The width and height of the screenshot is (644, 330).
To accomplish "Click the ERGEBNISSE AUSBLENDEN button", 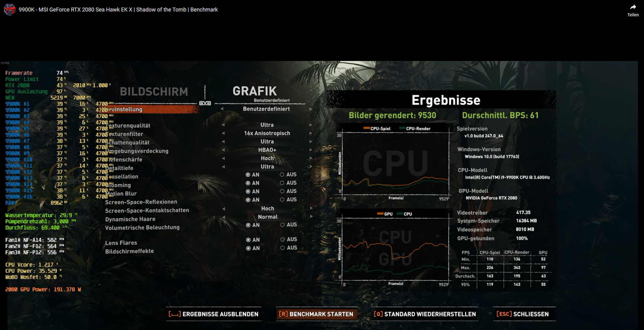I will 214,314.
